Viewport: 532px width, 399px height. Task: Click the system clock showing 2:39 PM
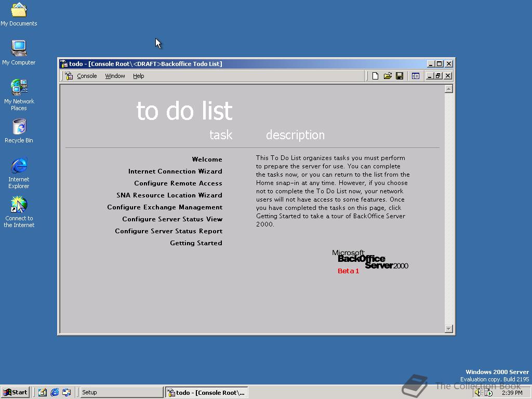coord(512,393)
